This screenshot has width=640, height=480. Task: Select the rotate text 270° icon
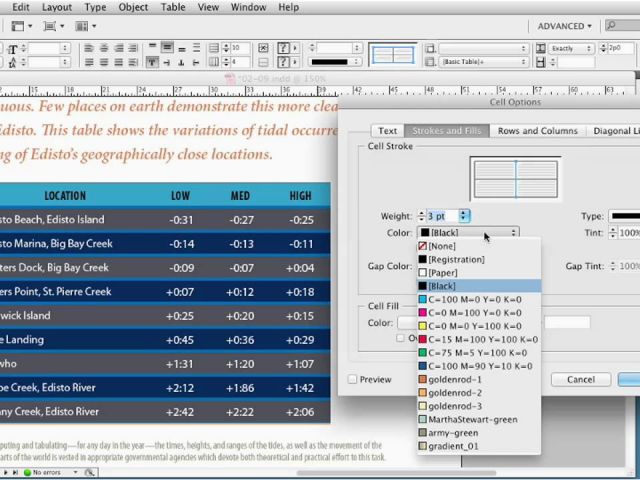click(196, 62)
